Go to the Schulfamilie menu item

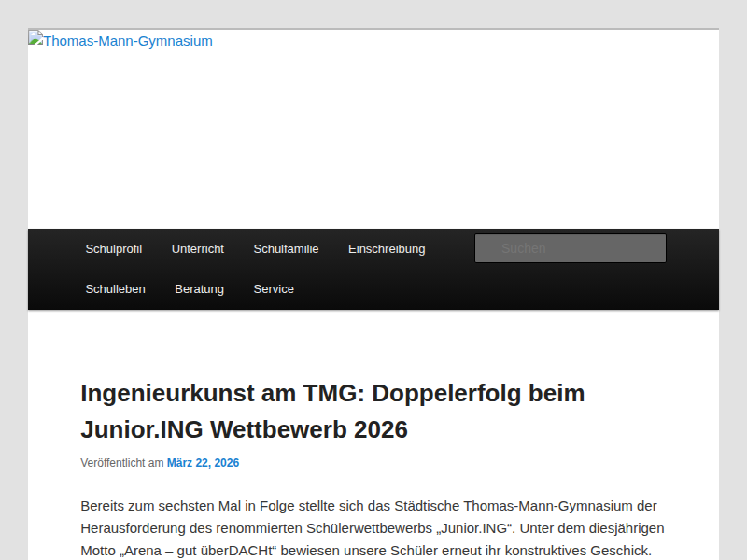(286, 249)
